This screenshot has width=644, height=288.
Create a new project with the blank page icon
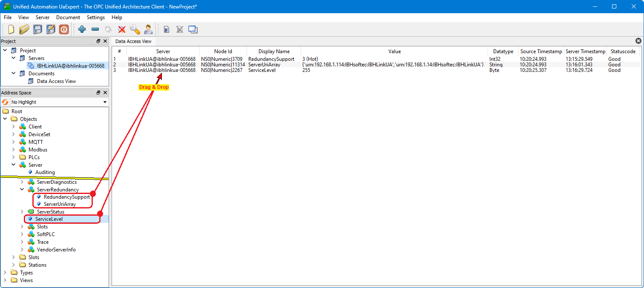11,29
